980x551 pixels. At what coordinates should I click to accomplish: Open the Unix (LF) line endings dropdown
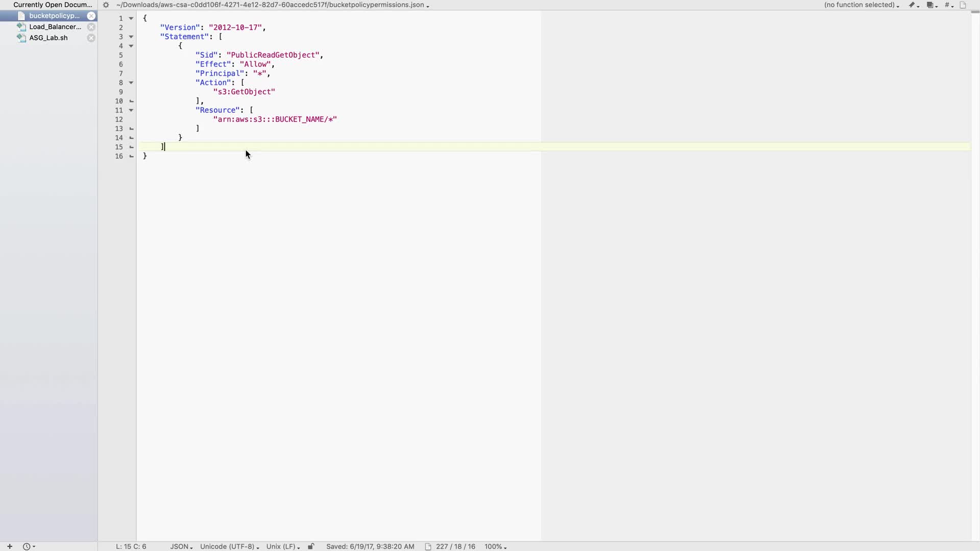point(283,546)
